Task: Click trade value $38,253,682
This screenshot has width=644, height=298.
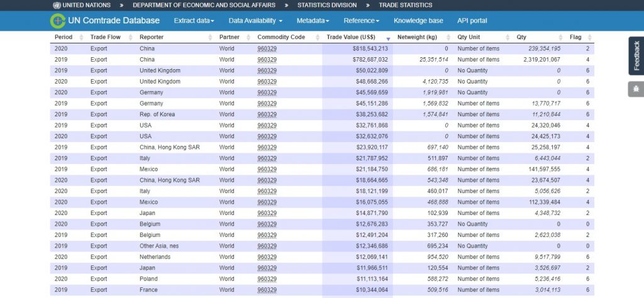Action: pyautogui.click(x=372, y=114)
